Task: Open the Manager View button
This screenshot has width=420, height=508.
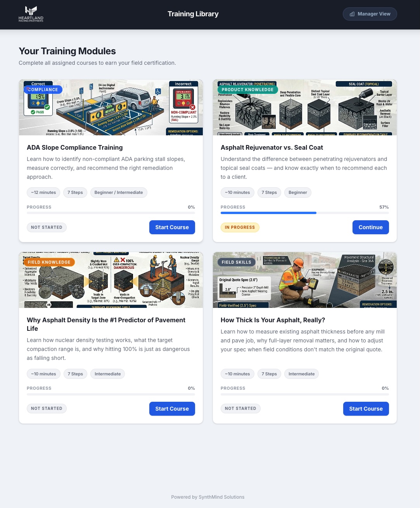Action: (x=370, y=14)
